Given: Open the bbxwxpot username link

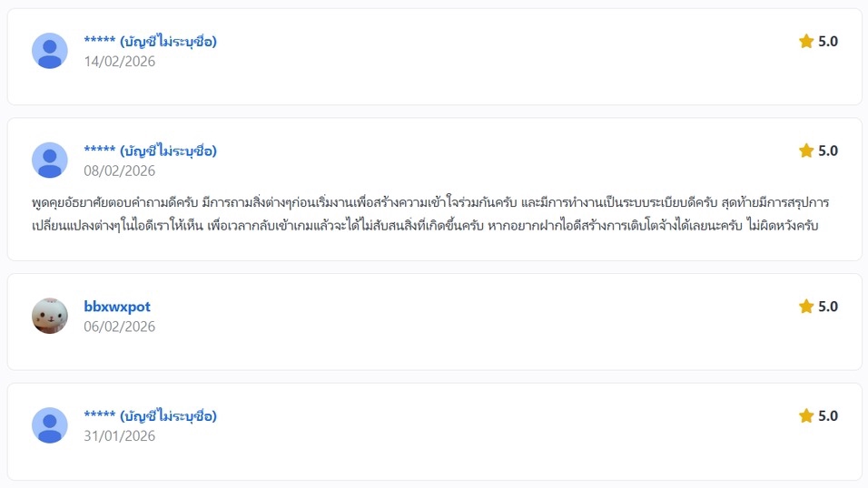Looking at the screenshot, I should [x=117, y=307].
